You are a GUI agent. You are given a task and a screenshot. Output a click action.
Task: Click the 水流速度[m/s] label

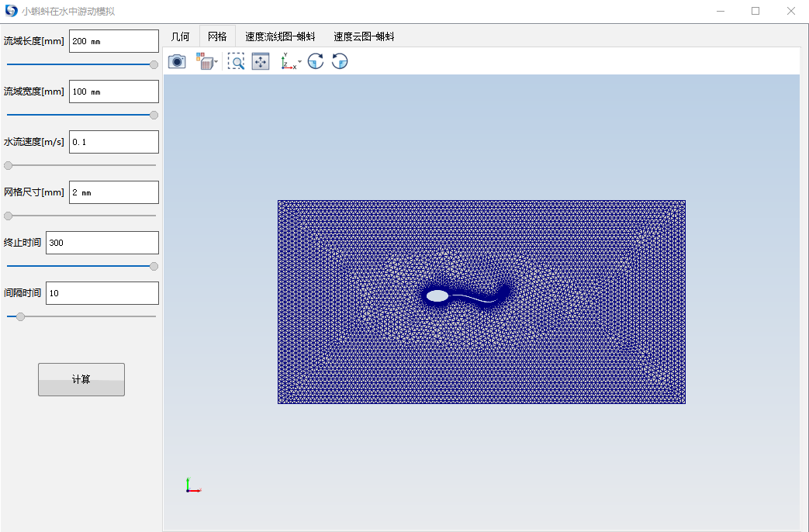(x=34, y=142)
